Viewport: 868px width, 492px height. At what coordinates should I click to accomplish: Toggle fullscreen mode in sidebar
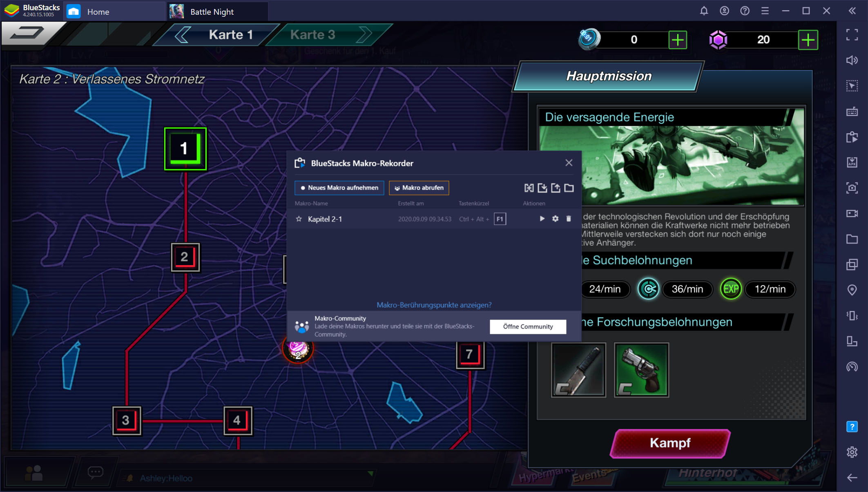(x=852, y=35)
